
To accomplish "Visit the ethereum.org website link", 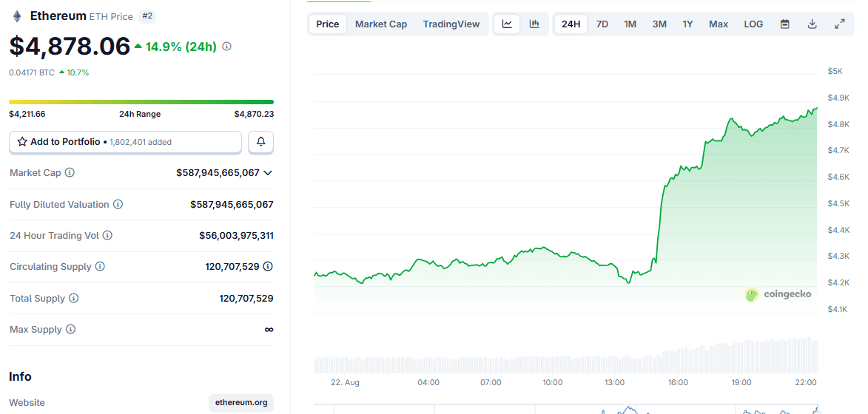I will pyautogui.click(x=240, y=403).
